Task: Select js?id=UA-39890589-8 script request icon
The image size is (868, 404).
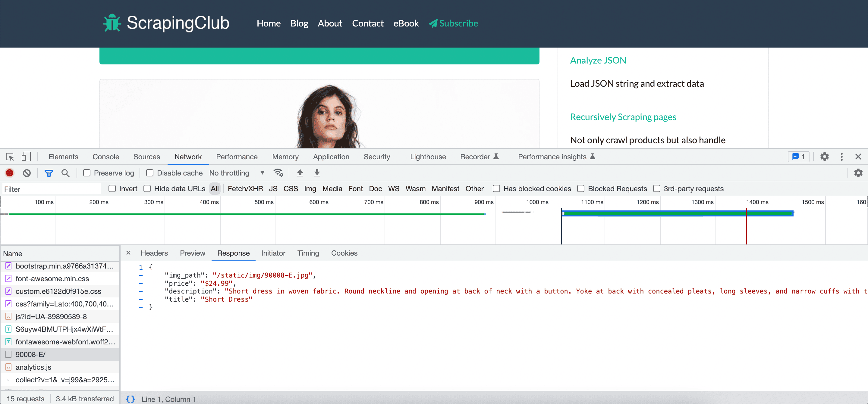Action: pyautogui.click(x=9, y=316)
